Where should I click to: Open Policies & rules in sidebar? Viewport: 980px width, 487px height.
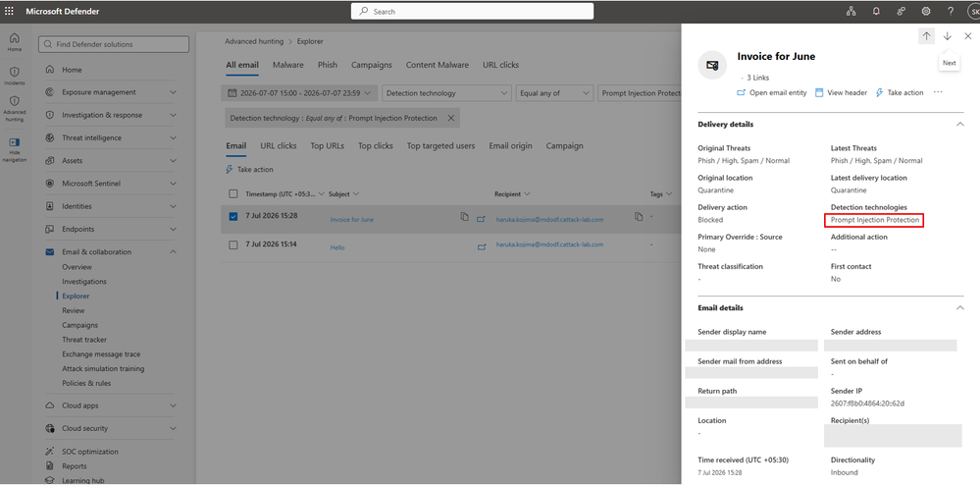point(86,383)
